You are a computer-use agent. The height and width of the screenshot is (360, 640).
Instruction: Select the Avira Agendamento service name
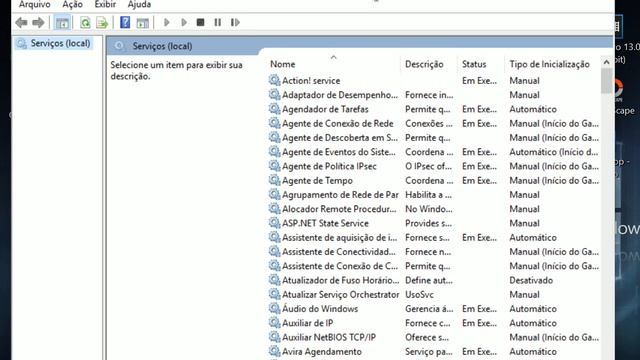point(322,352)
